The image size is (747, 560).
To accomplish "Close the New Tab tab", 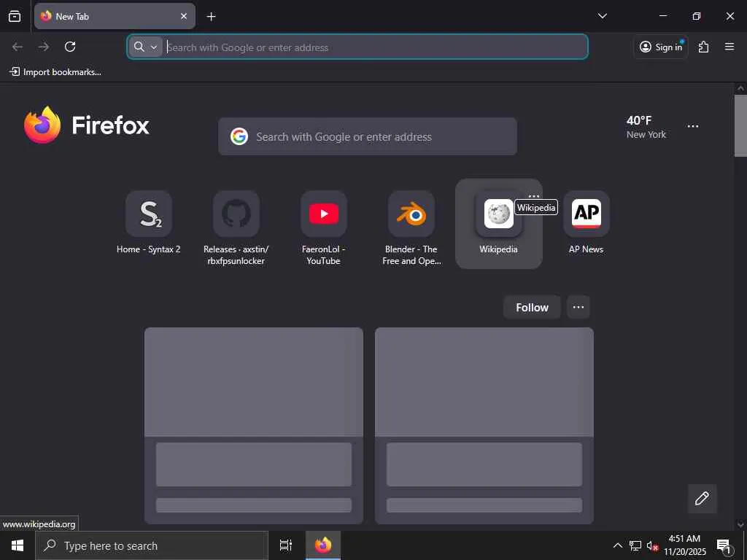I will [x=184, y=16].
